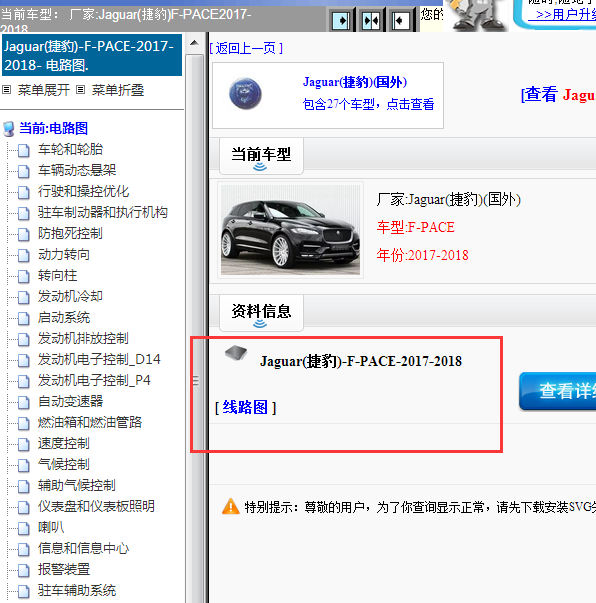Click page icon beside 发动机冷却
596x603 pixels.
(24, 297)
